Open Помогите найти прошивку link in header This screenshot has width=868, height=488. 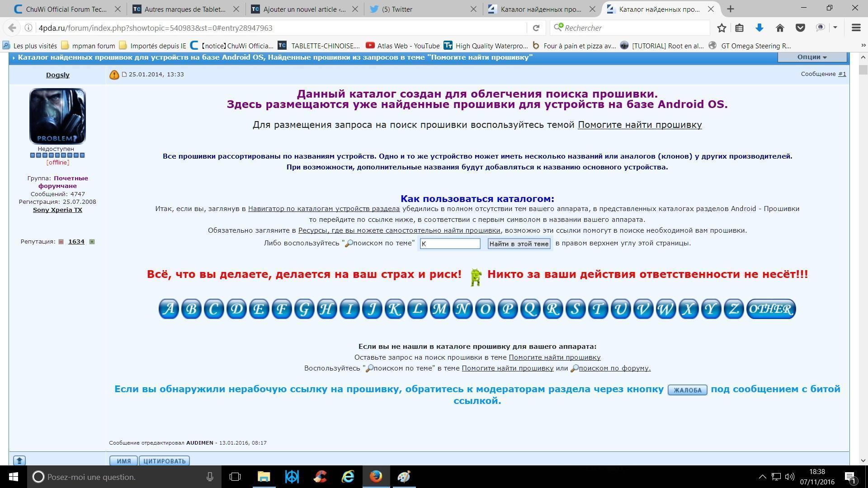click(640, 125)
